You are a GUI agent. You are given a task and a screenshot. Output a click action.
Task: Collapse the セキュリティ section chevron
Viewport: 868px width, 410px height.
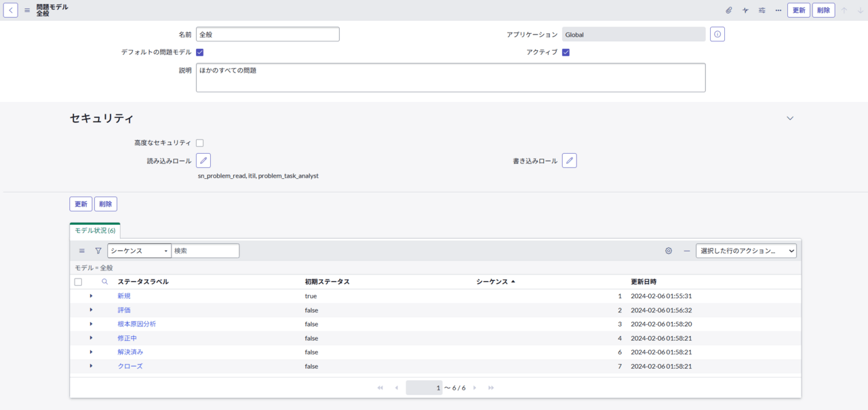pyautogui.click(x=789, y=118)
